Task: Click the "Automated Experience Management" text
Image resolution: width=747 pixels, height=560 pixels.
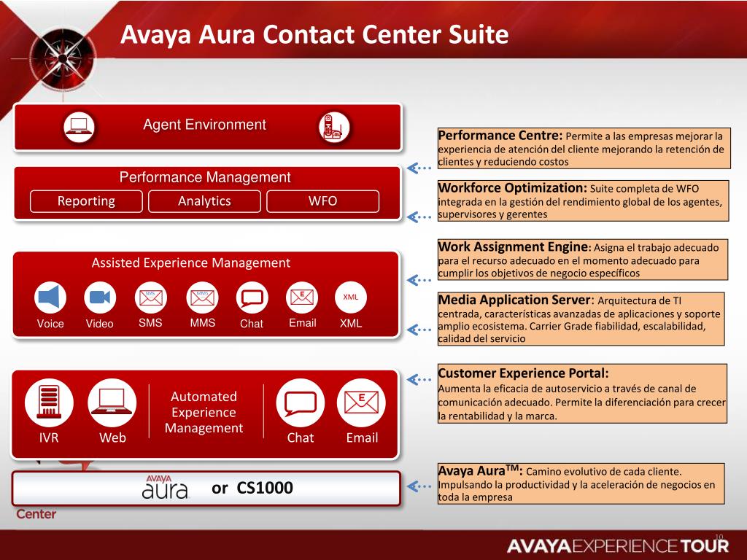Action: 204,413
